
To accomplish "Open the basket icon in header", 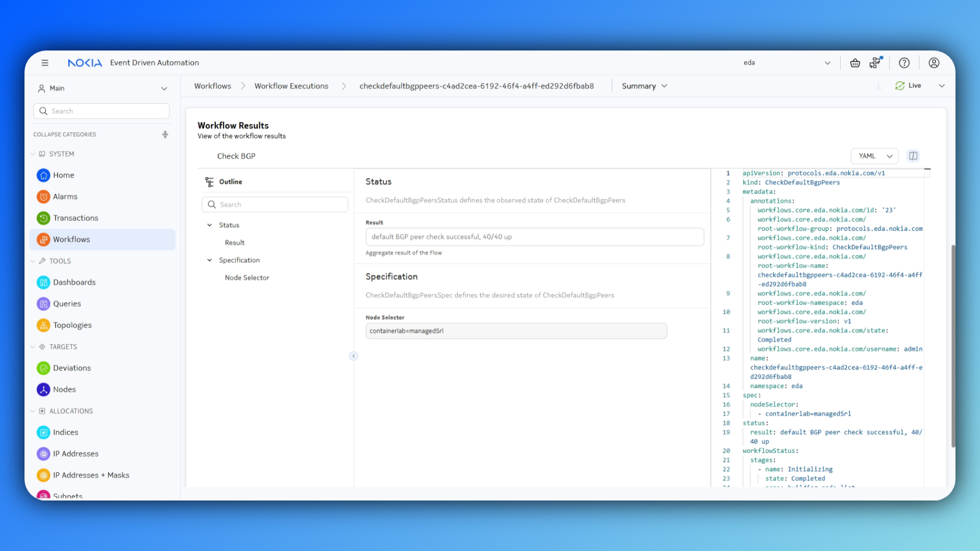I will coord(855,63).
